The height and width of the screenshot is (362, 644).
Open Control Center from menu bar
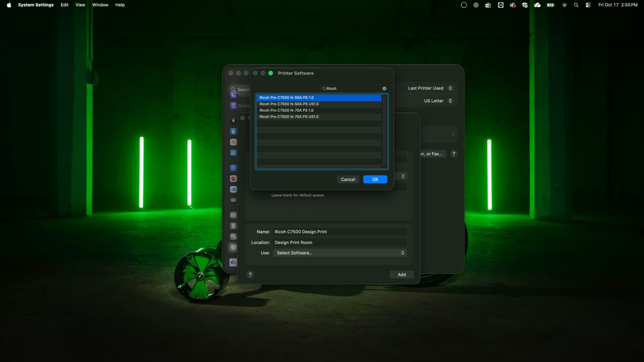pyautogui.click(x=588, y=5)
